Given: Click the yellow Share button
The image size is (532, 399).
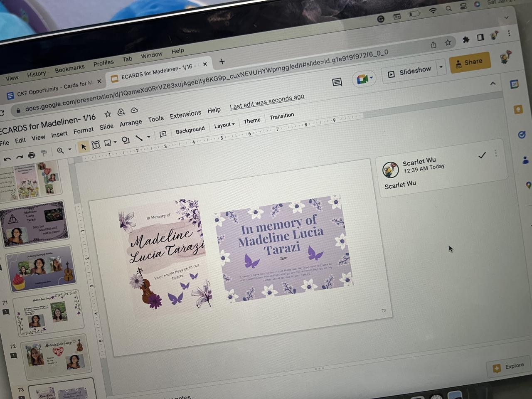Looking at the screenshot, I should (470, 62).
